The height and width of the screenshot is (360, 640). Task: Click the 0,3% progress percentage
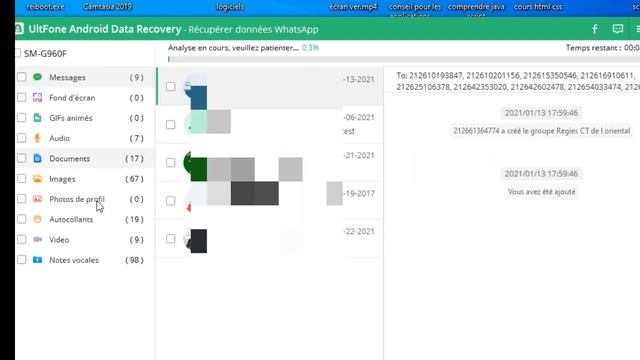point(310,48)
